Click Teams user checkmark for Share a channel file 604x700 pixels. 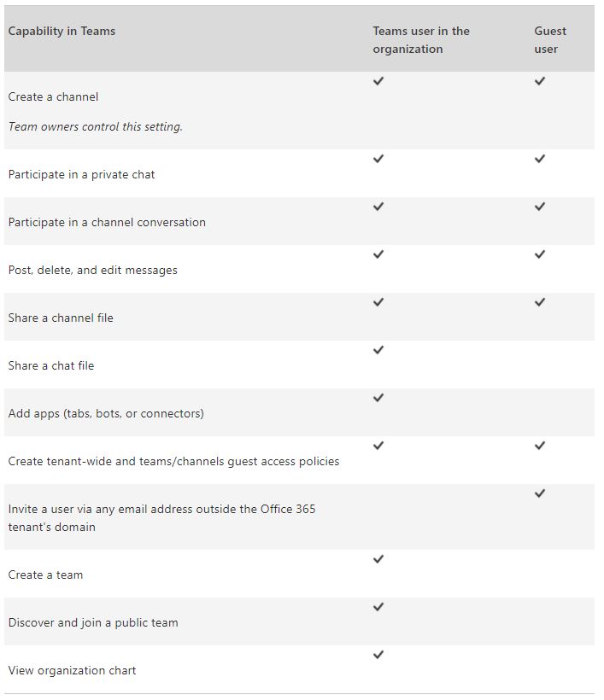point(378,302)
